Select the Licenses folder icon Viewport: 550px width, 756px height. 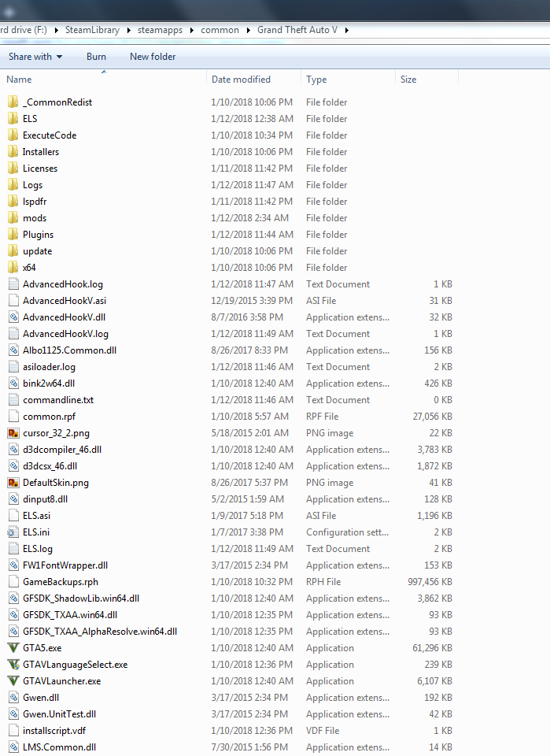[x=13, y=169]
